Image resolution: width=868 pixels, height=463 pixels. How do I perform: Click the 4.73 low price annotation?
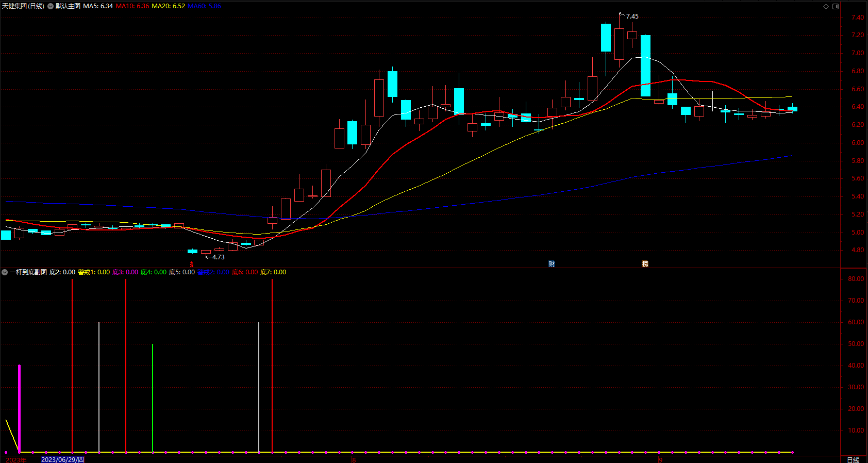coord(218,257)
